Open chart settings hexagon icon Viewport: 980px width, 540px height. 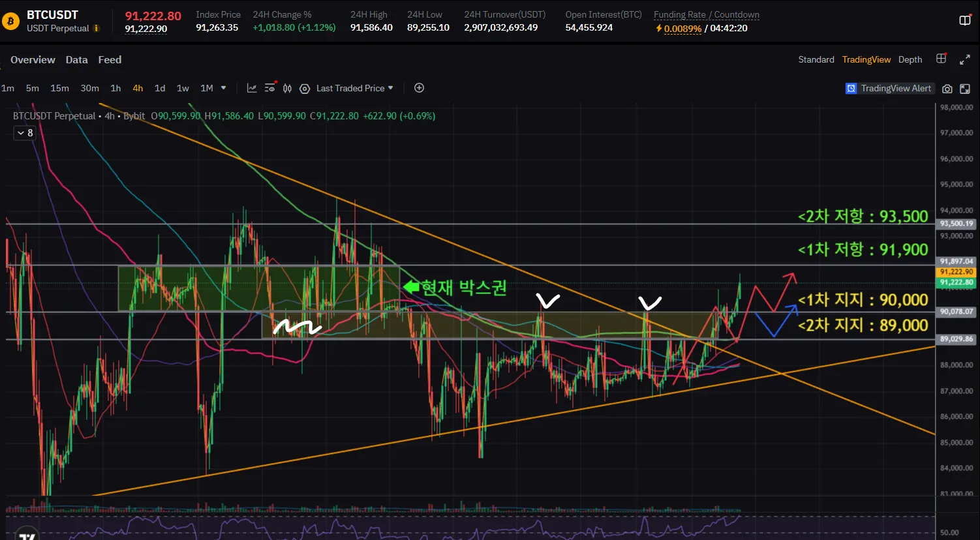(305, 89)
